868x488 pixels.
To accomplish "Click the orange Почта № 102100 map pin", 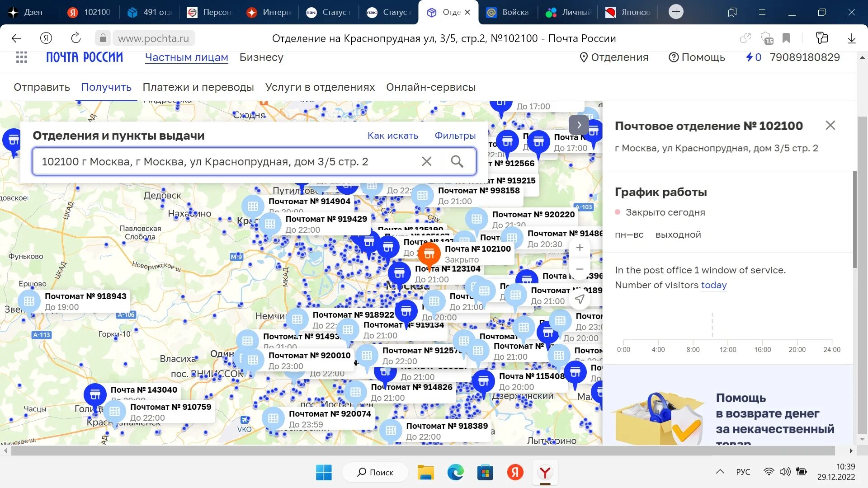I will (x=429, y=254).
